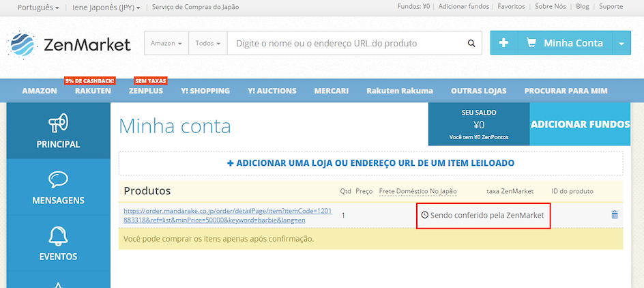Open the mandarake product URL link
This screenshot has height=288, width=644.
coord(228,215)
